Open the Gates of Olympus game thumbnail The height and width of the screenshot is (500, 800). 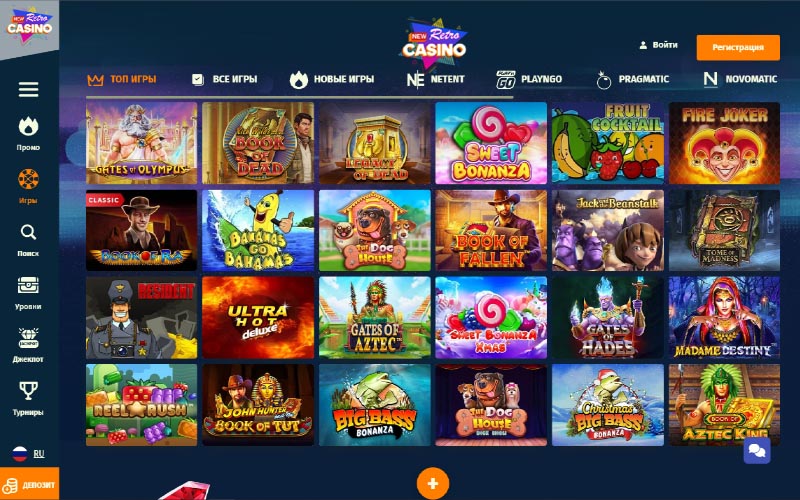pos(142,143)
